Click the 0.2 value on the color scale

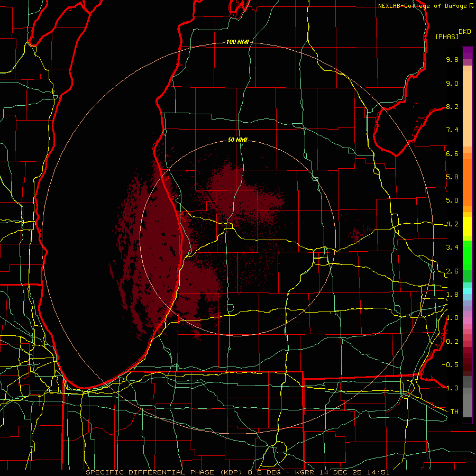pyautogui.click(x=452, y=342)
